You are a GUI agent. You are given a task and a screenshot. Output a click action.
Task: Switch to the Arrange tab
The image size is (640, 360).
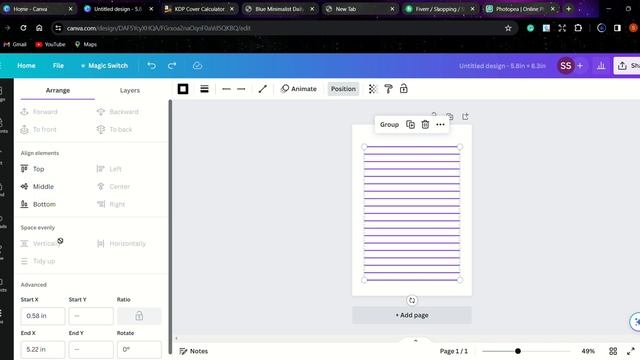pyautogui.click(x=58, y=90)
